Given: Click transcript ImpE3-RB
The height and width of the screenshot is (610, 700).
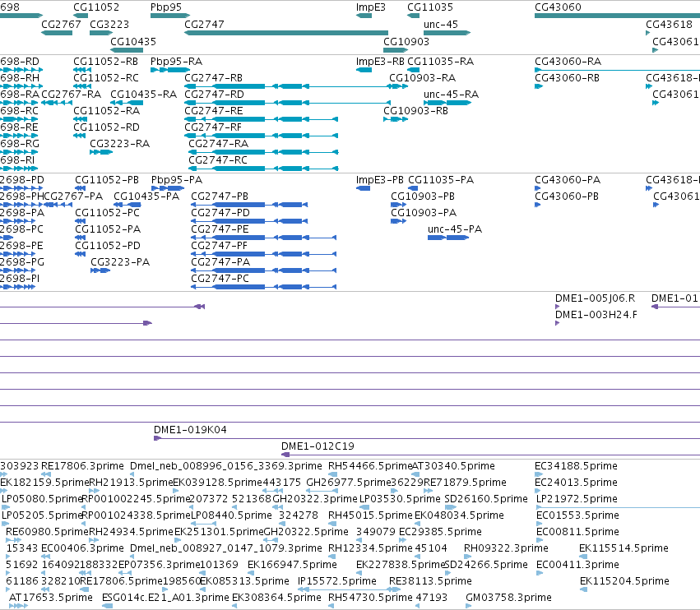Looking at the screenshot, I should [x=364, y=70].
